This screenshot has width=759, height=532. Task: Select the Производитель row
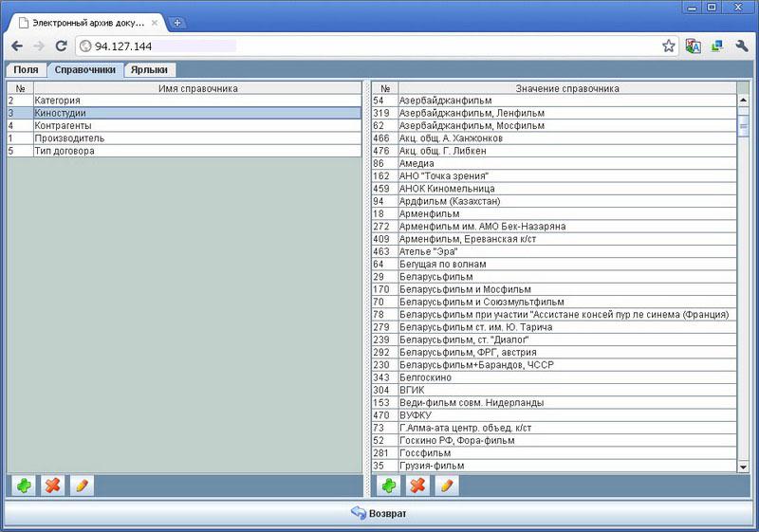(x=184, y=138)
